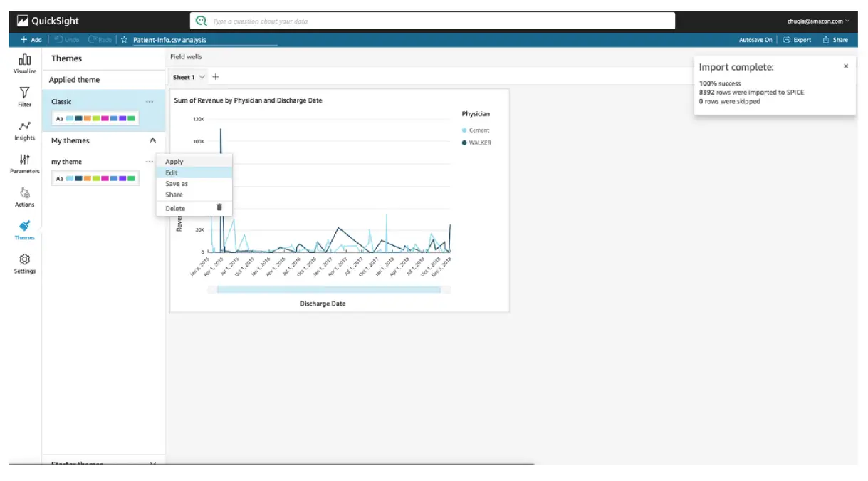The image size is (868, 481).
Task: Click the Classic theme color palette
Action: tap(95, 118)
